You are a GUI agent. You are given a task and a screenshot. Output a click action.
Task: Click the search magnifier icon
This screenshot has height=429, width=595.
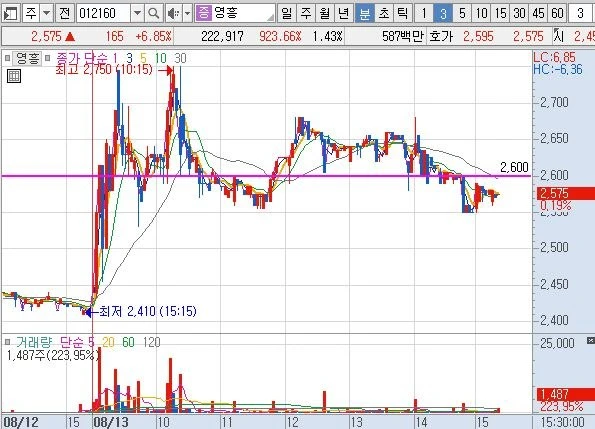pos(153,14)
